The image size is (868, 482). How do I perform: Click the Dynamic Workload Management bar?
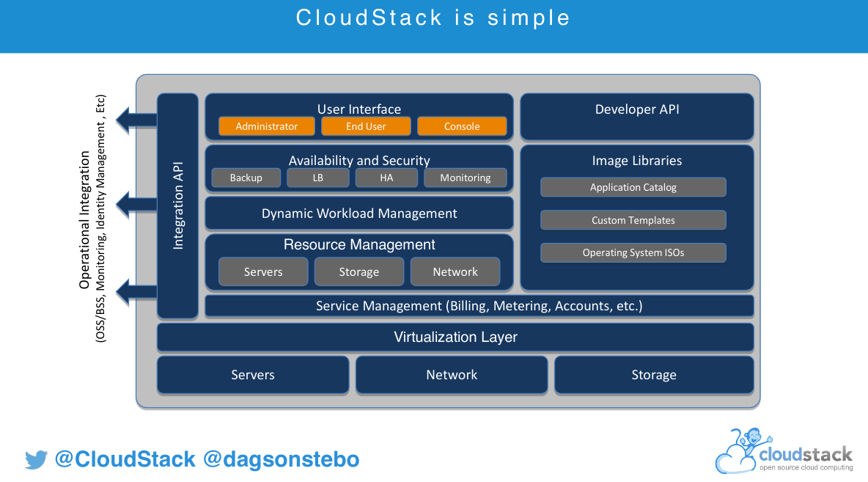(x=359, y=213)
